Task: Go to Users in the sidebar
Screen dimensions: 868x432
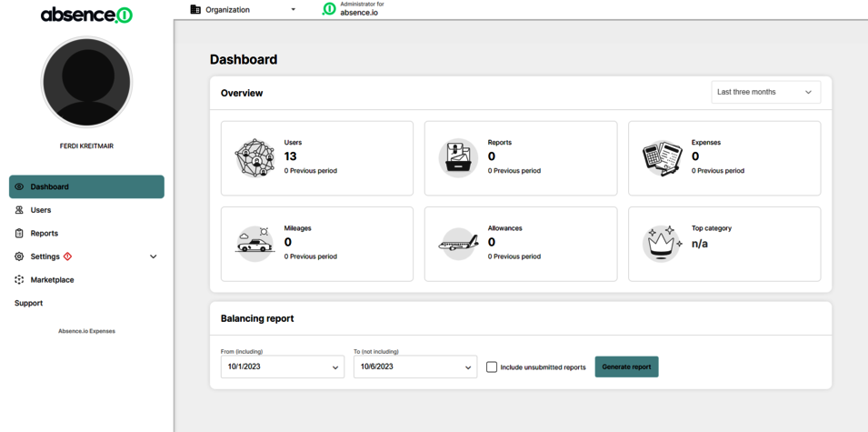Action: 87,210
